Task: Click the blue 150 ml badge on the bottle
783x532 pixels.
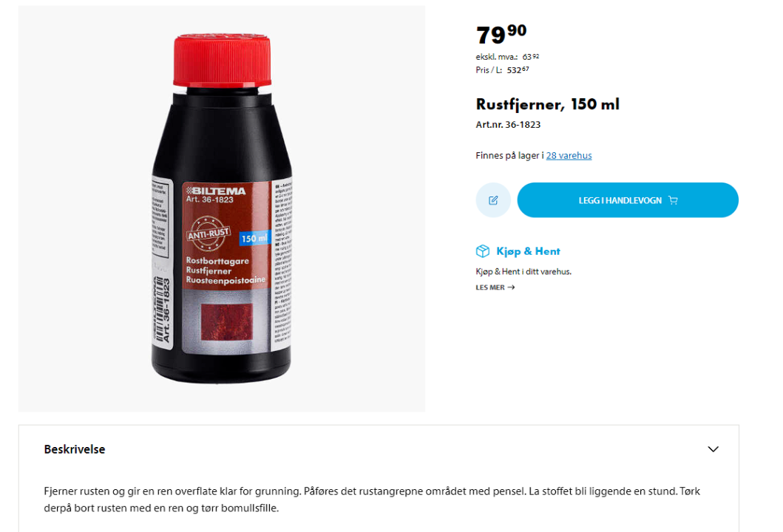Action: point(254,239)
